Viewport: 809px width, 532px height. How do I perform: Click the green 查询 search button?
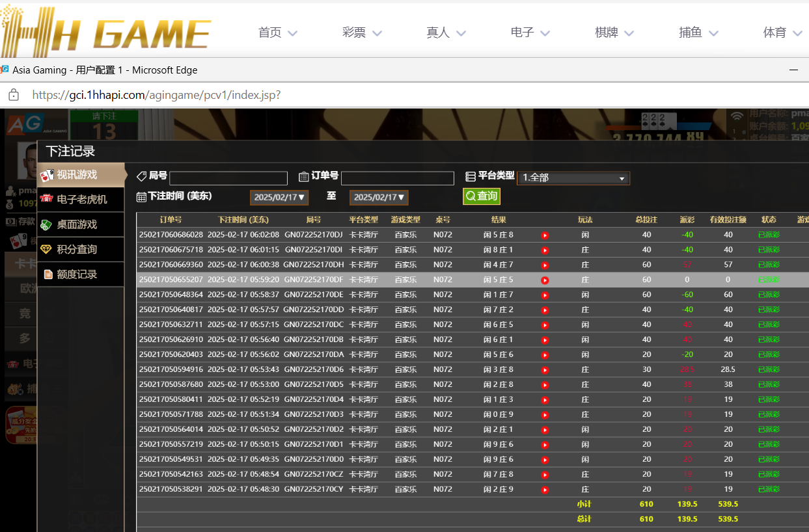[x=481, y=196]
